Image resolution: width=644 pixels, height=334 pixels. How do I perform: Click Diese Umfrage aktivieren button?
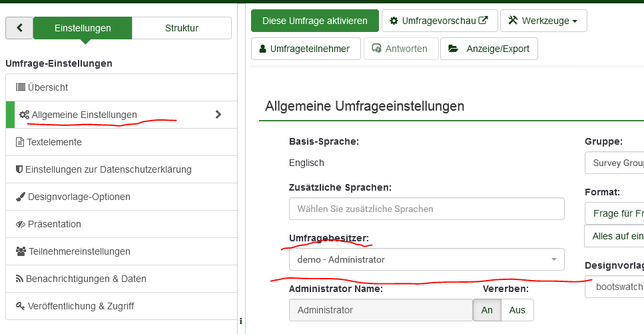[x=314, y=21]
